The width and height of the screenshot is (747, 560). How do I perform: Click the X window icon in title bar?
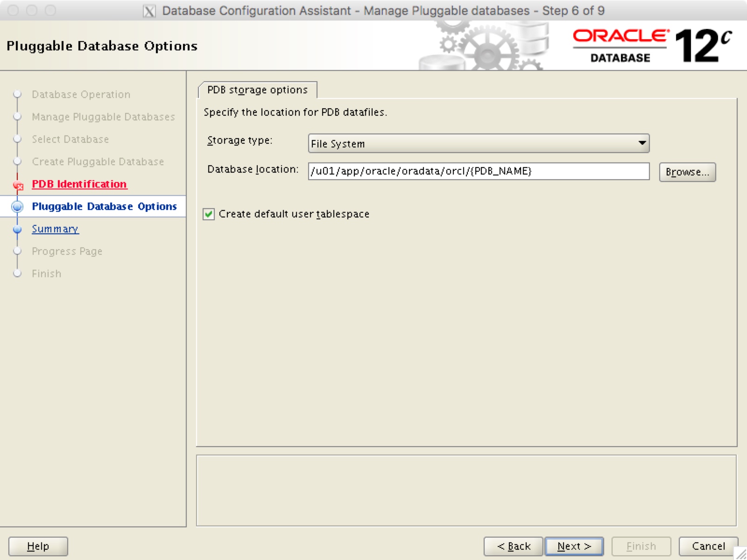(148, 10)
